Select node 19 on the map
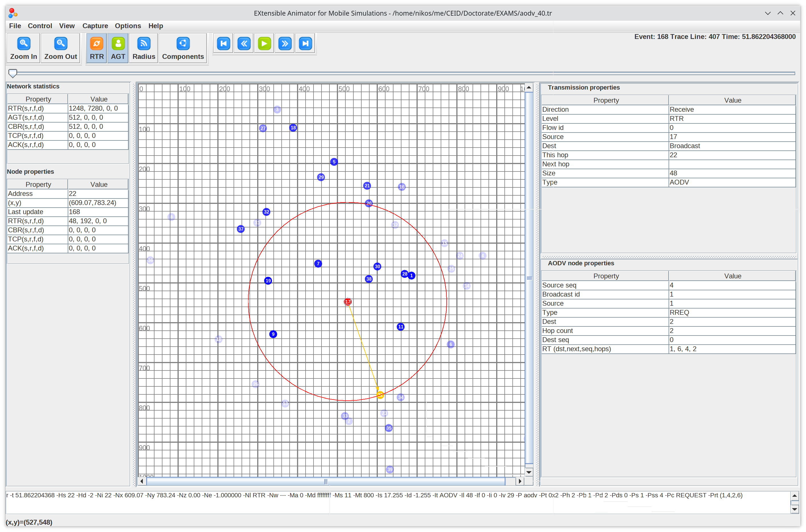The height and width of the screenshot is (532, 806). (268, 281)
